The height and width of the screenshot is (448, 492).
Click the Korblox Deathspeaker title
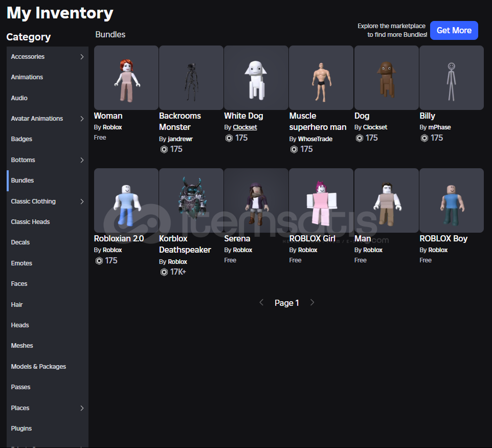(x=185, y=244)
